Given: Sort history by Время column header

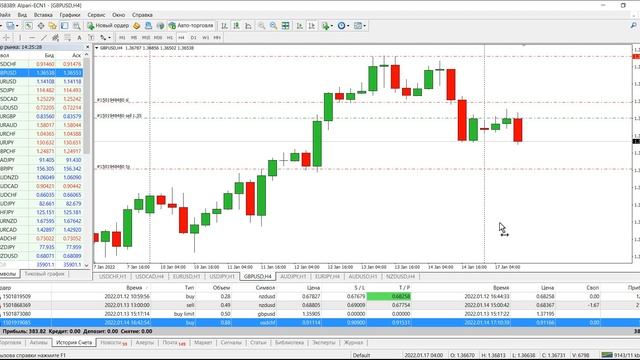Looking at the screenshot, I should (134, 288).
